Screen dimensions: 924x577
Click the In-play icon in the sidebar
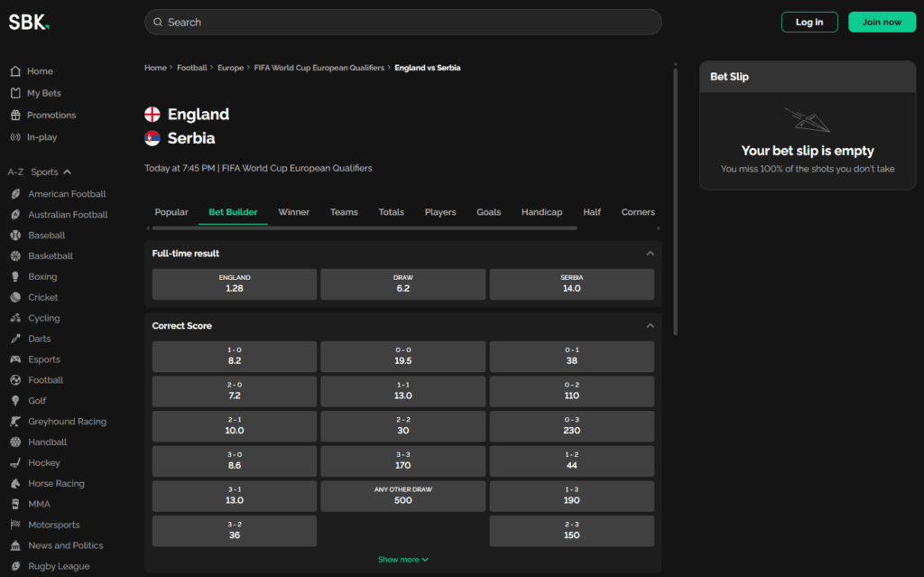pyautogui.click(x=16, y=136)
